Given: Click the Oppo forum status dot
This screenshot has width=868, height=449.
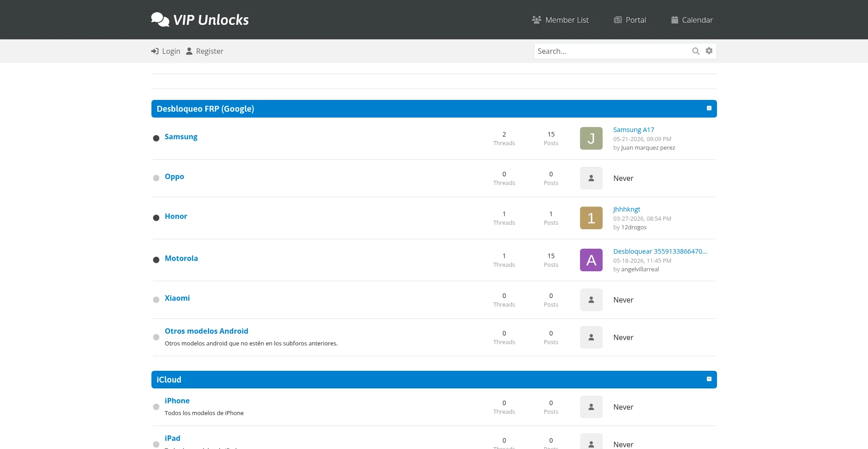Looking at the screenshot, I should coord(156,178).
